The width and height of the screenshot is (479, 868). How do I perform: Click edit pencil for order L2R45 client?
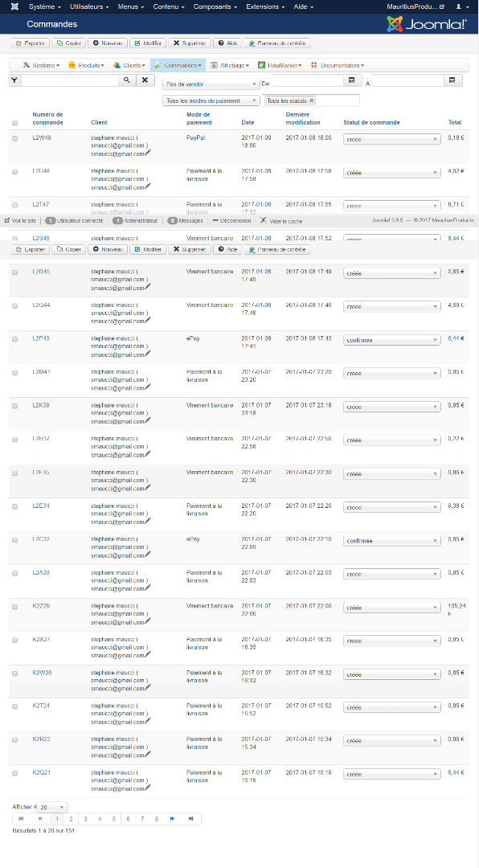pos(148,287)
